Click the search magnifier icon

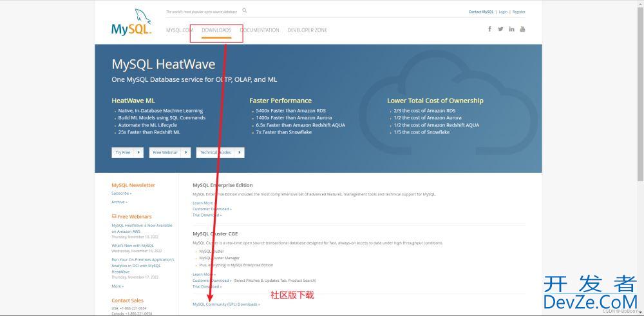[x=245, y=11]
